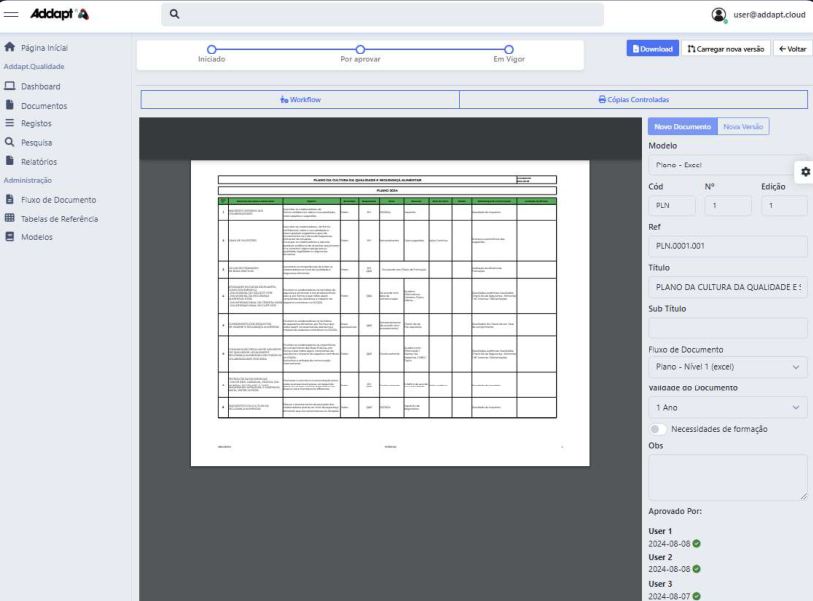Image resolution: width=813 pixels, height=601 pixels.
Task: Toggle Necessidades de formação switch
Action: (657, 429)
